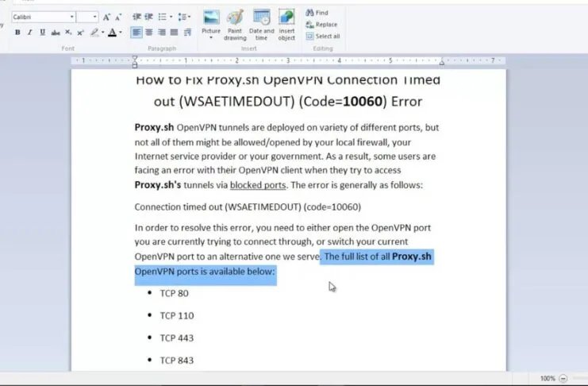Screen dimensions: 588x386
Task: Click the 'TCP 110' bullet item
Action: (x=177, y=316)
